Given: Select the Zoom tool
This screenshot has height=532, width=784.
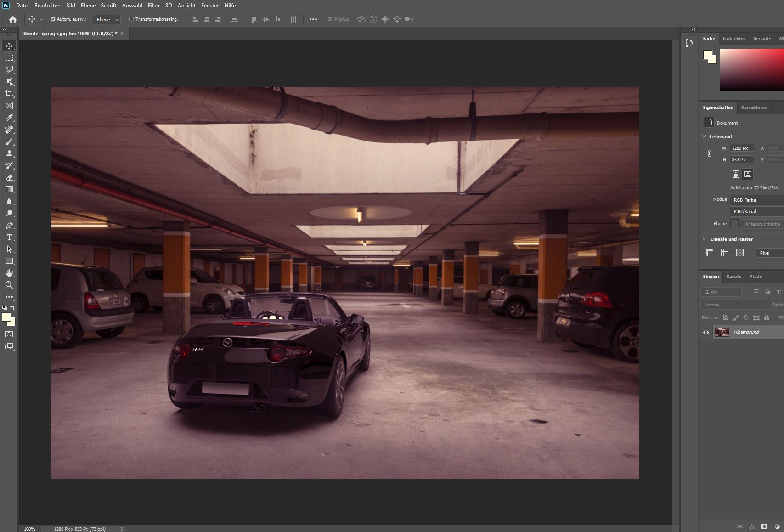Looking at the screenshot, I should (x=9, y=285).
